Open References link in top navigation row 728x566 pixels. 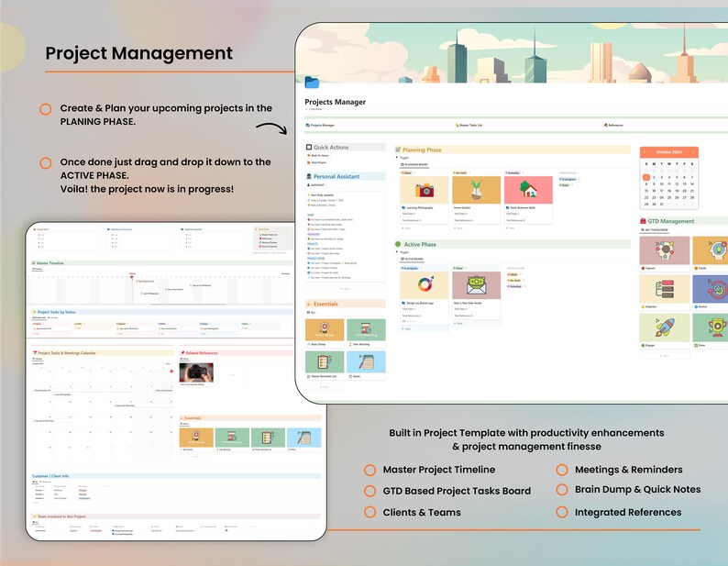point(613,125)
